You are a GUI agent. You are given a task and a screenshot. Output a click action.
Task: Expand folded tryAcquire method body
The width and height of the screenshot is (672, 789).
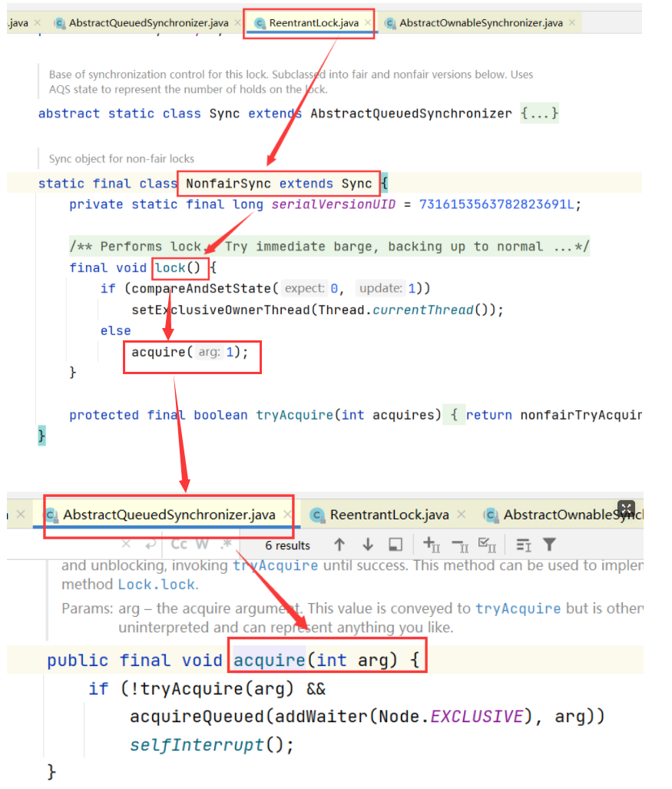(454, 415)
